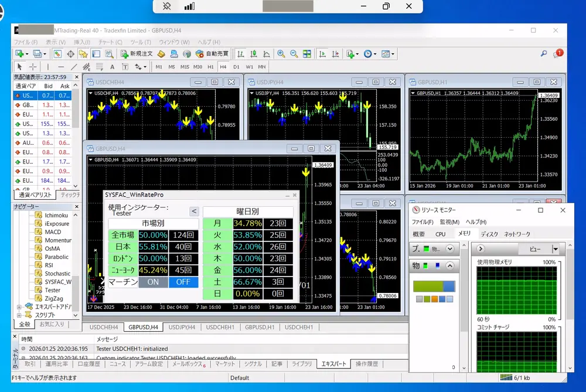Toggle the Auto Trading (自動売買) button
The image size is (586, 392).
(212, 54)
